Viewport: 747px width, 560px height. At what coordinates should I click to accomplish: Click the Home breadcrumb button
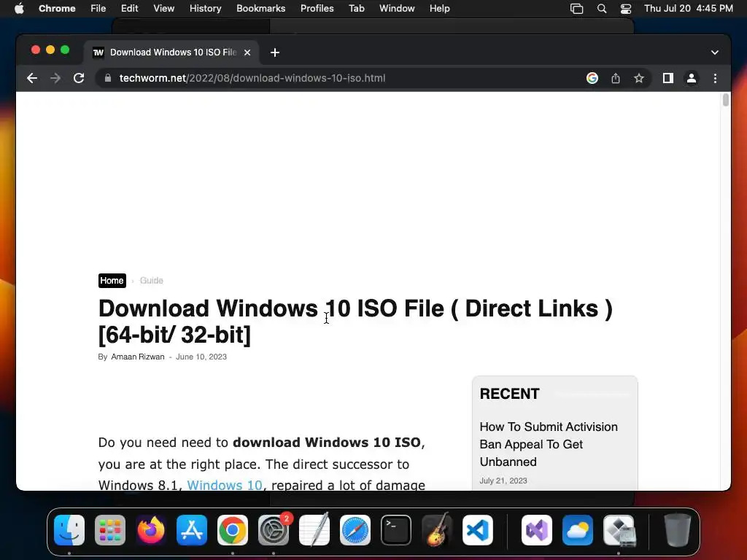(112, 281)
